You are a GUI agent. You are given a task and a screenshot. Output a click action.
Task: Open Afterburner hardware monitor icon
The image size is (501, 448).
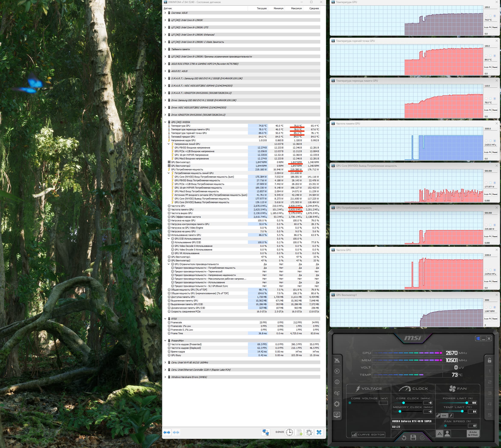pyautogui.click(x=337, y=415)
